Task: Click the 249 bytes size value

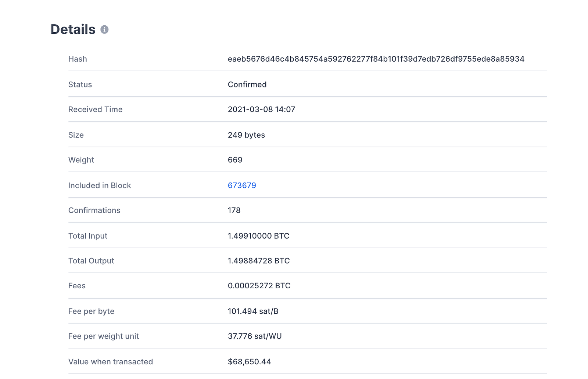Action: pos(246,135)
